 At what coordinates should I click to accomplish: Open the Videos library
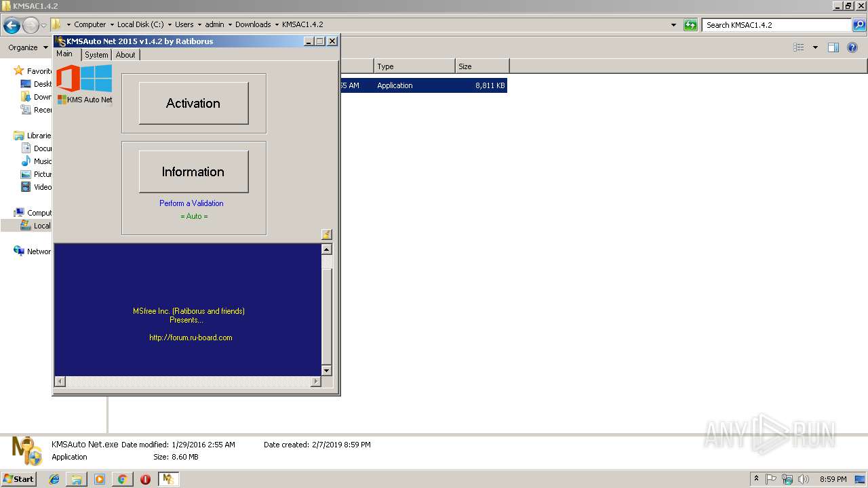click(x=37, y=187)
